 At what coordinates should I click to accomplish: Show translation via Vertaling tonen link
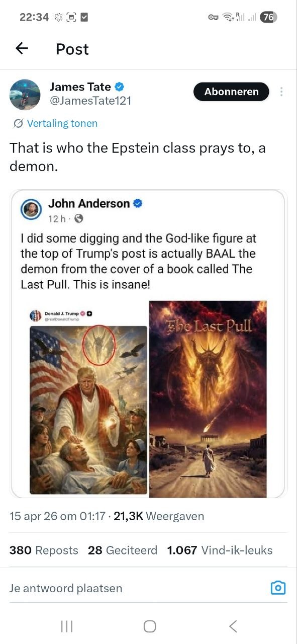(62, 123)
